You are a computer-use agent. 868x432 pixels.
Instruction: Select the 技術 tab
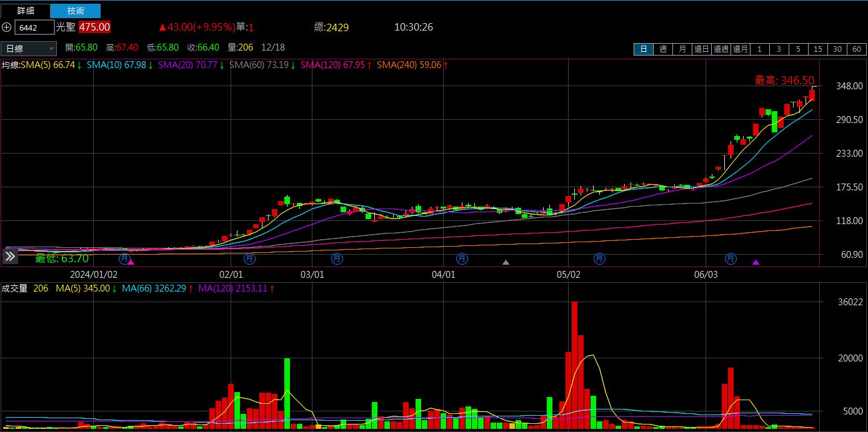[75, 11]
